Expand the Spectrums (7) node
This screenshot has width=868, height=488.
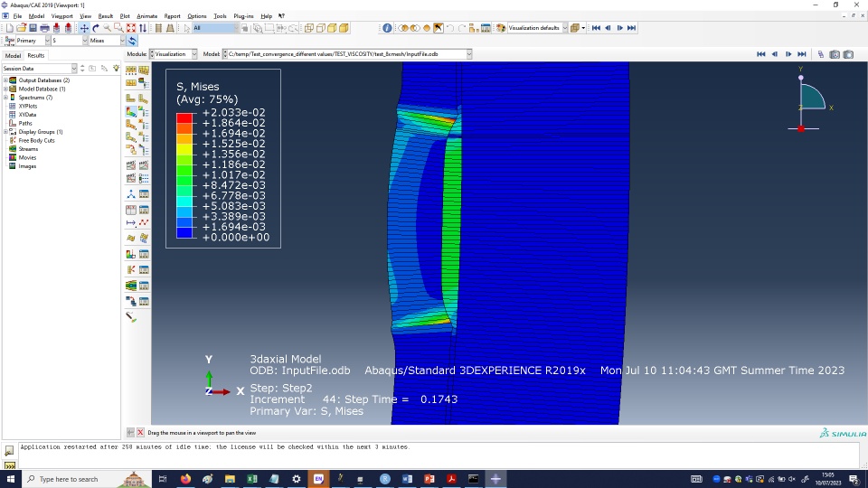(5, 98)
